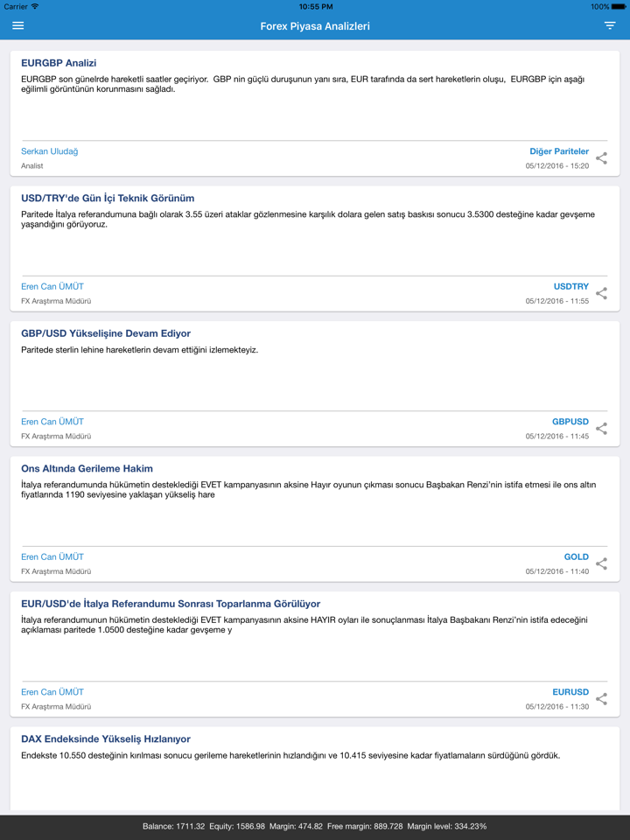This screenshot has width=630, height=840.
Task: Share the Ons Altında Gerileme article
Action: click(x=601, y=563)
